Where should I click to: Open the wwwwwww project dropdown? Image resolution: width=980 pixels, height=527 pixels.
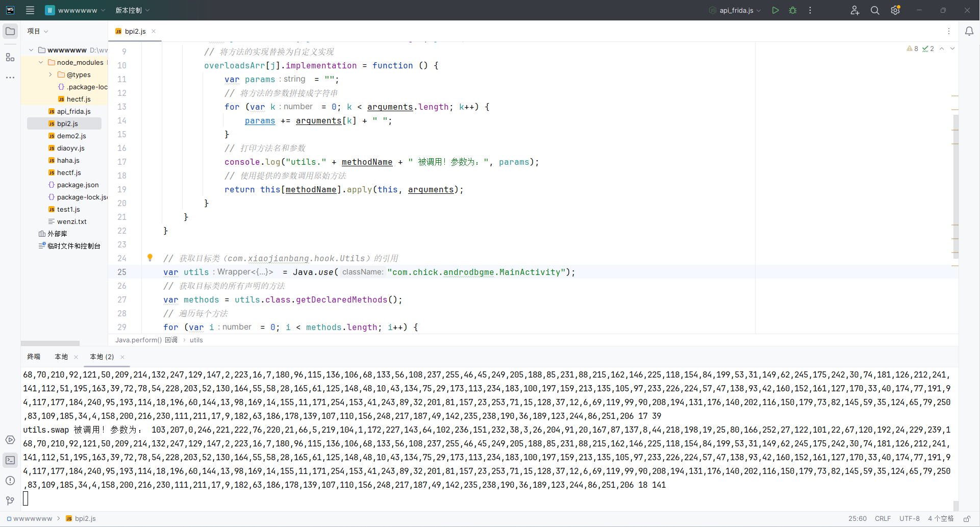pos(76,10)
